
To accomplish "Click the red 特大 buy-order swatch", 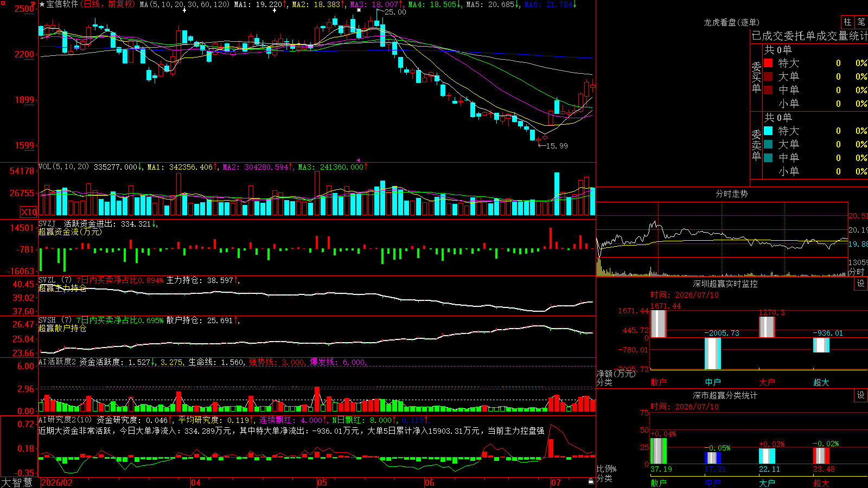I will coord(768,63).
